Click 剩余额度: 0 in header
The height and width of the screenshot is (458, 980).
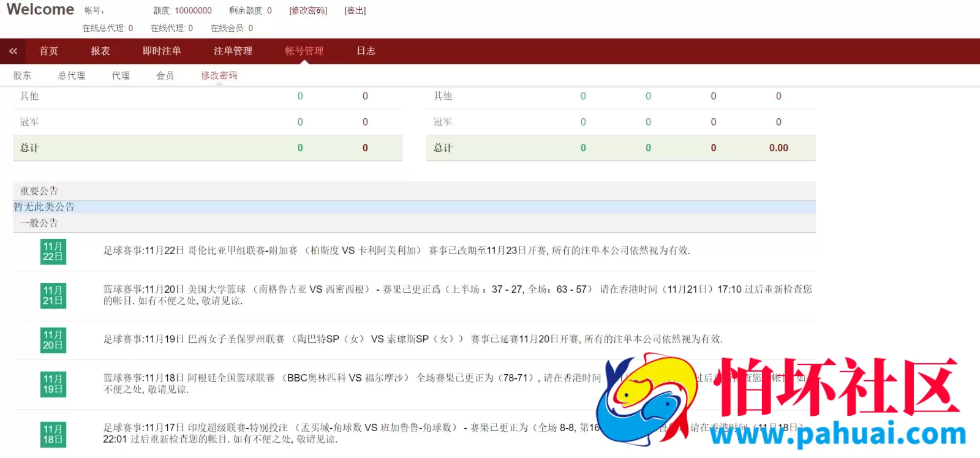click(251, 10)
